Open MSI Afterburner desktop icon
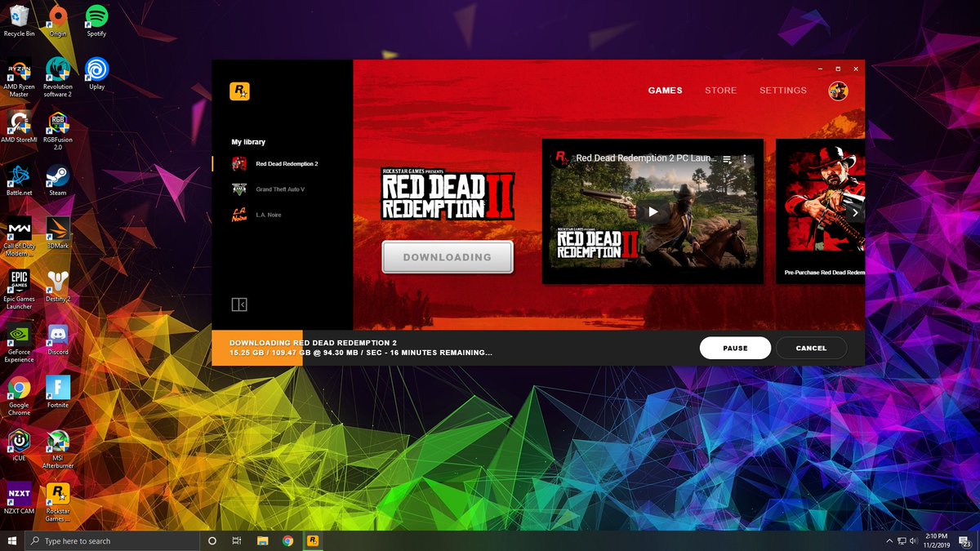 (57, 449)
